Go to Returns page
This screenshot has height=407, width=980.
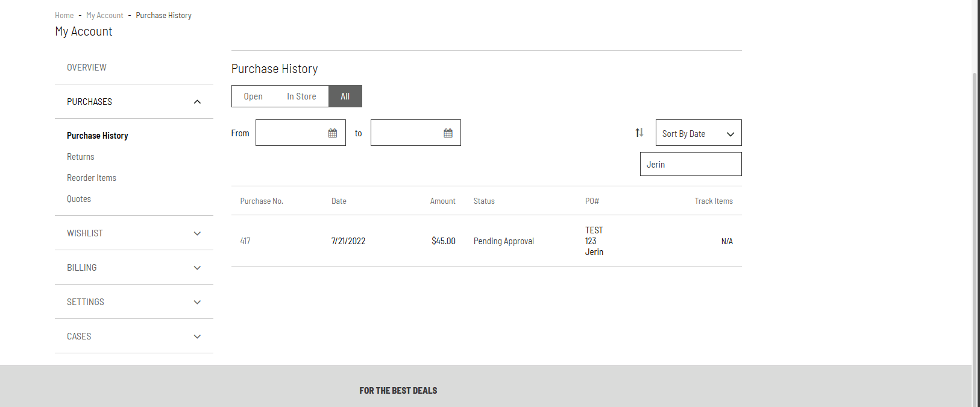[x=81, y=157]
